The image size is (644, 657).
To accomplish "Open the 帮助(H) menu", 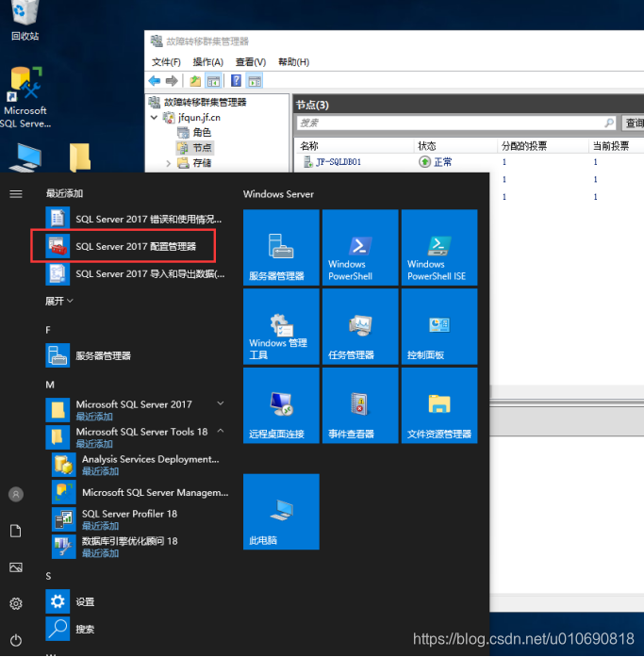I will pyautogui.click(x=294, y=62).
